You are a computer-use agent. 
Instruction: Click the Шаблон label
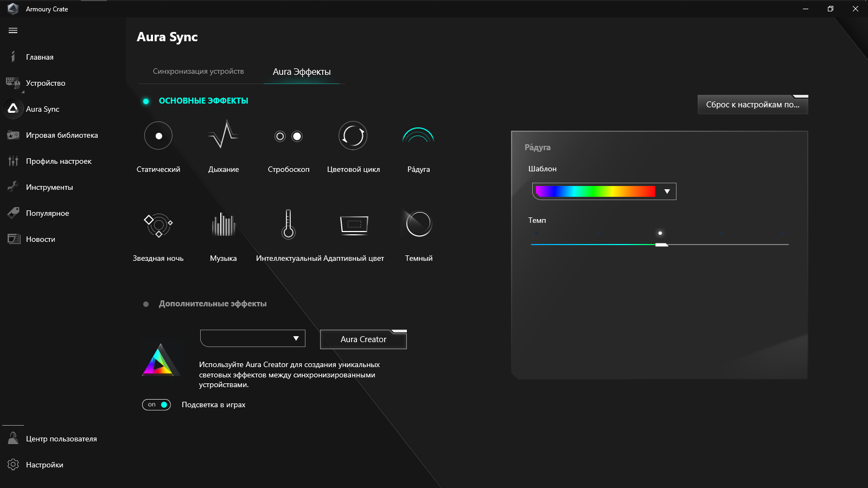tap(542, 169)
